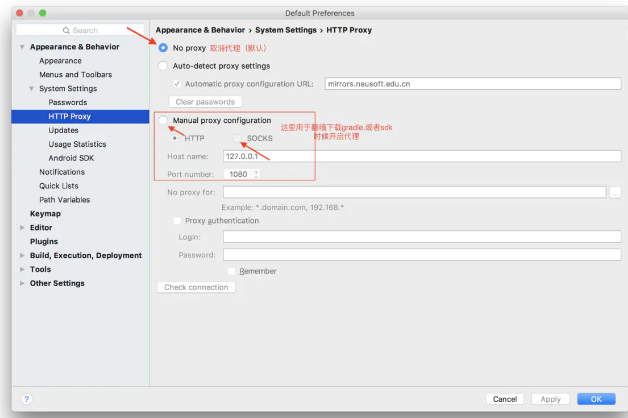628x418 pixels.
Task: Select Passwords under System Settings
Action: click(68, 102)
